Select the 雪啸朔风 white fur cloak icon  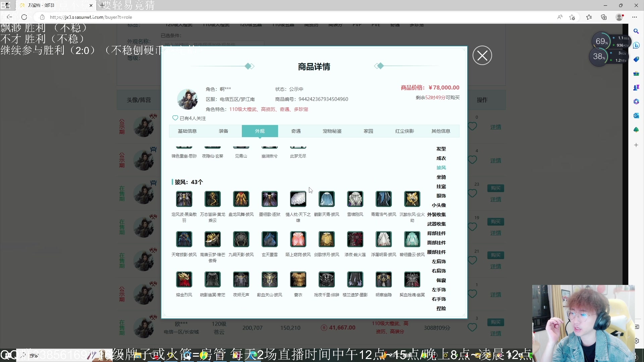355,199
